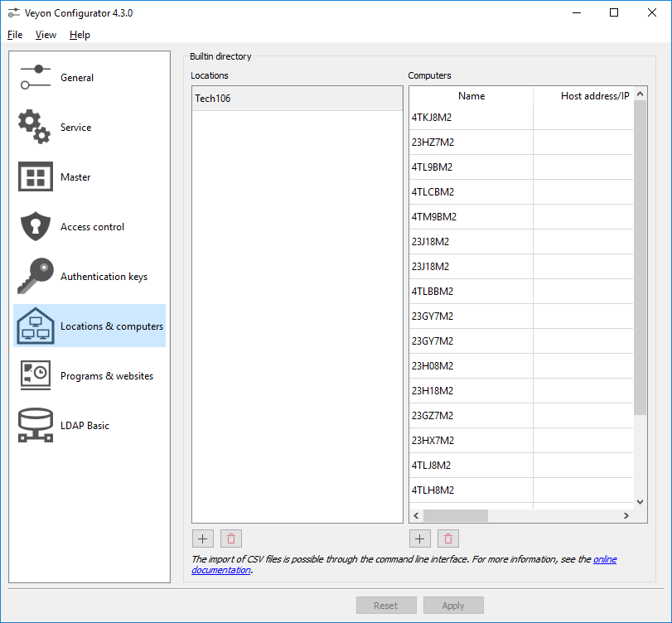Image resolution: width=672 pixels, height=623 pixels.
Task: Click the horizontal scroll-right arrow
Action: [x=626, y=515]
